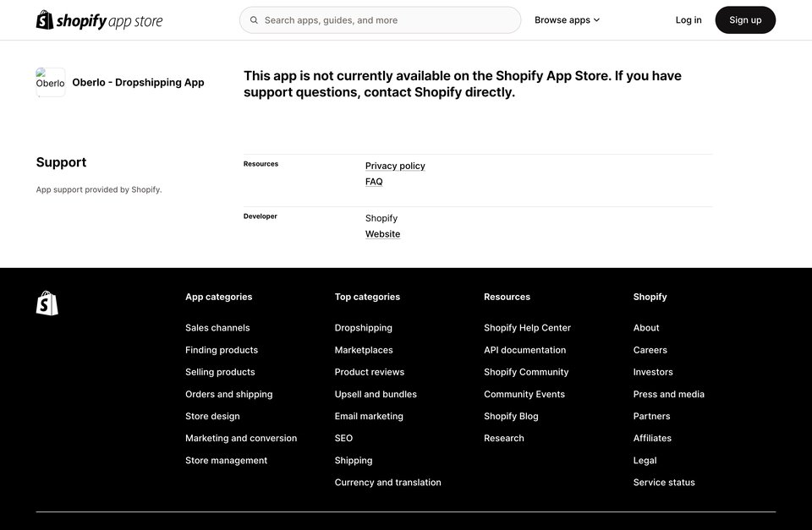Select Marketing and conversion category
The image size is (812, 530).
pos(241,438)
